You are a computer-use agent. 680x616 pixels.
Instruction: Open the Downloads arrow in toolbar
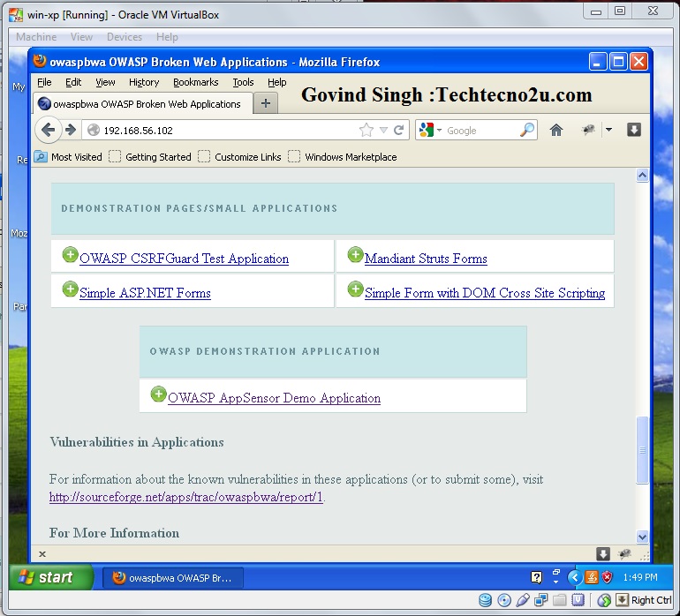[633, 130]
